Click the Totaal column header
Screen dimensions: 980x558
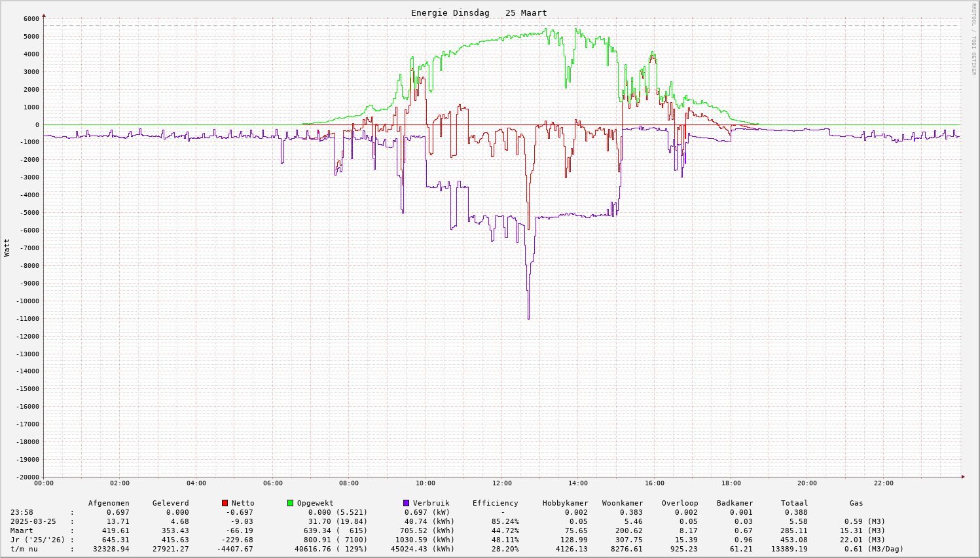coord(794,503)
